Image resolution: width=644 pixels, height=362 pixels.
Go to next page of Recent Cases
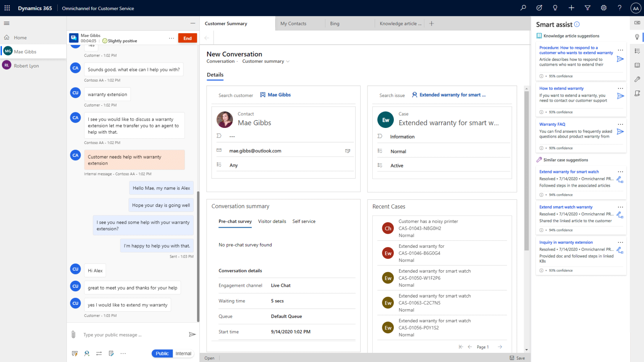[x=500, y=347]
